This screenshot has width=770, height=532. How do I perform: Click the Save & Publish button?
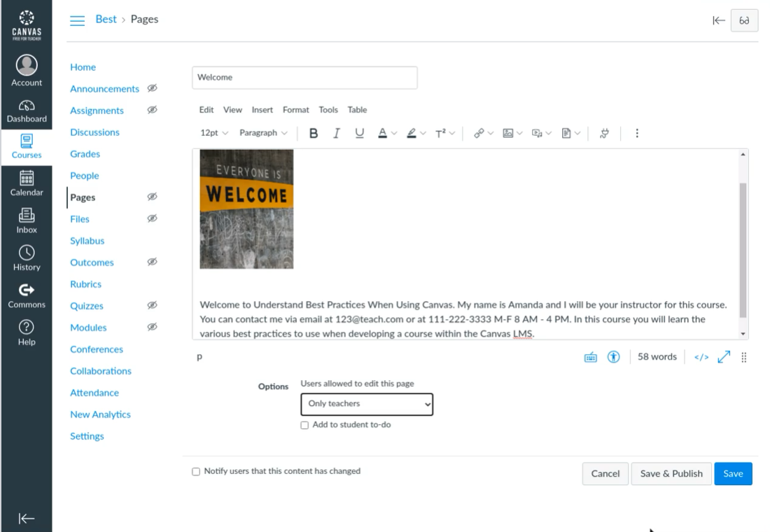(671, 473)
